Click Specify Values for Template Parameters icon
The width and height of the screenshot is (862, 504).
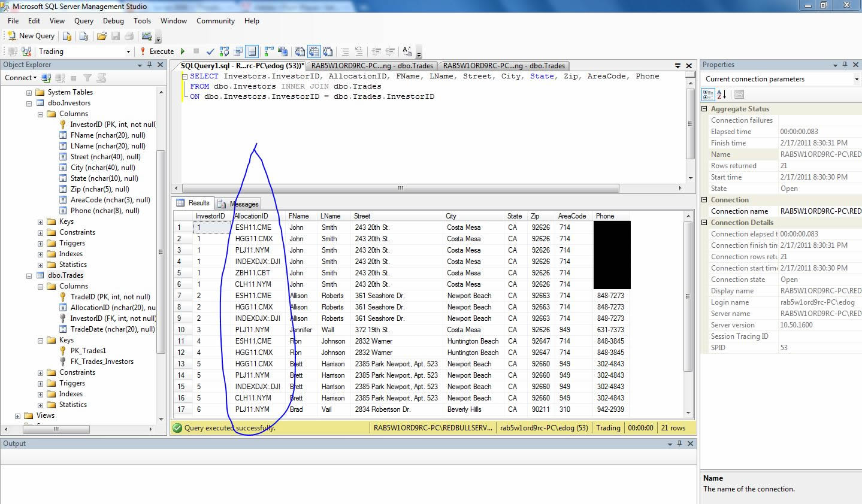pyautogui.click(x=407, y=51)
